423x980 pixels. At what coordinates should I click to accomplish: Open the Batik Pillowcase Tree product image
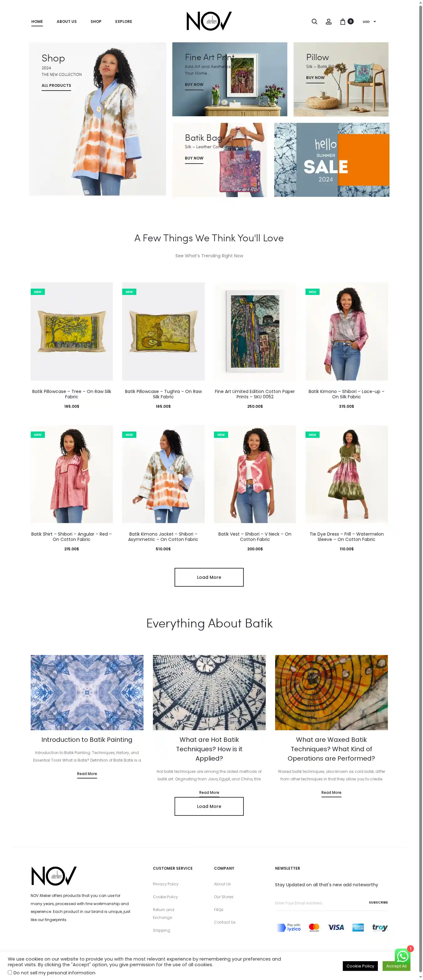pyautogui.click(x=71, y=331)
